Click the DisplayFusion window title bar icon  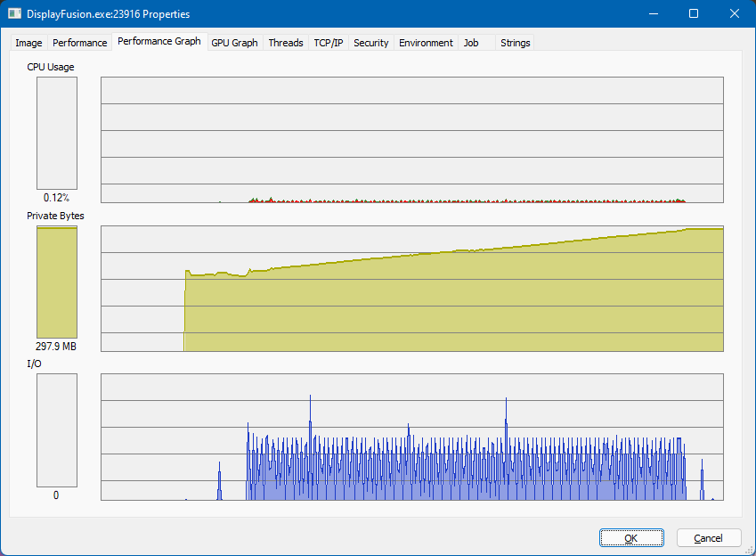point(14,14)
